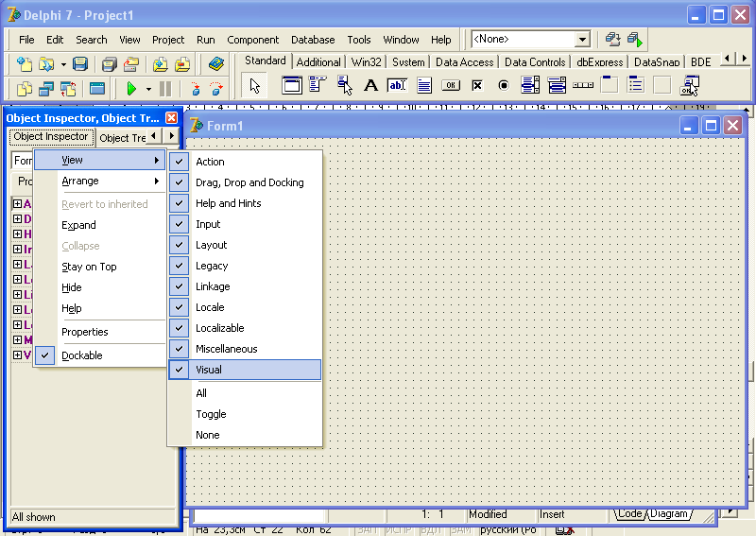Image resolution: width=756 pixels, height=536 pixels.
Task: Click the New Form toolbar icon
Action: (x=97, y=89)
